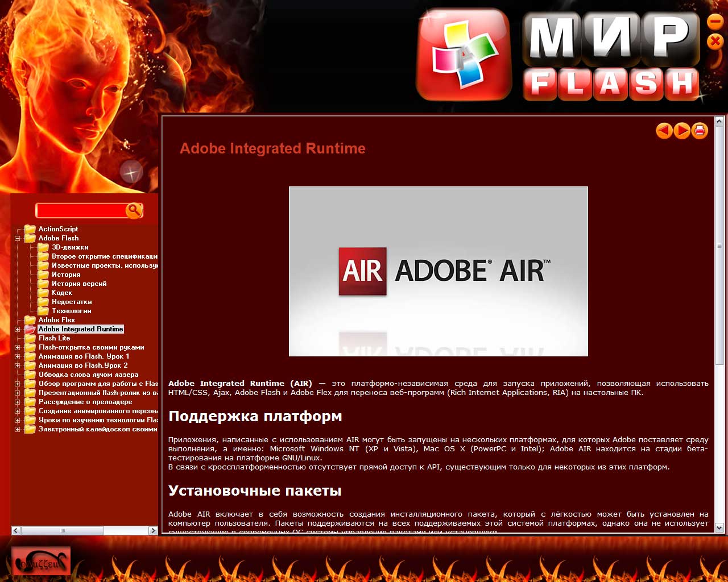
Task: Open the История версий topic
Action: click(x=79, y=284)
